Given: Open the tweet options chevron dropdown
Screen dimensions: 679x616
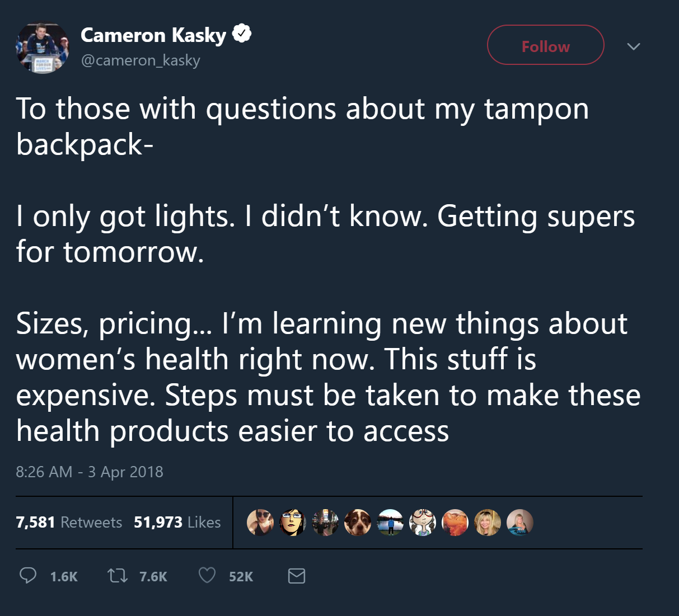Looking at the screenshot, I should pyautogui.click(x=634, y=46).
